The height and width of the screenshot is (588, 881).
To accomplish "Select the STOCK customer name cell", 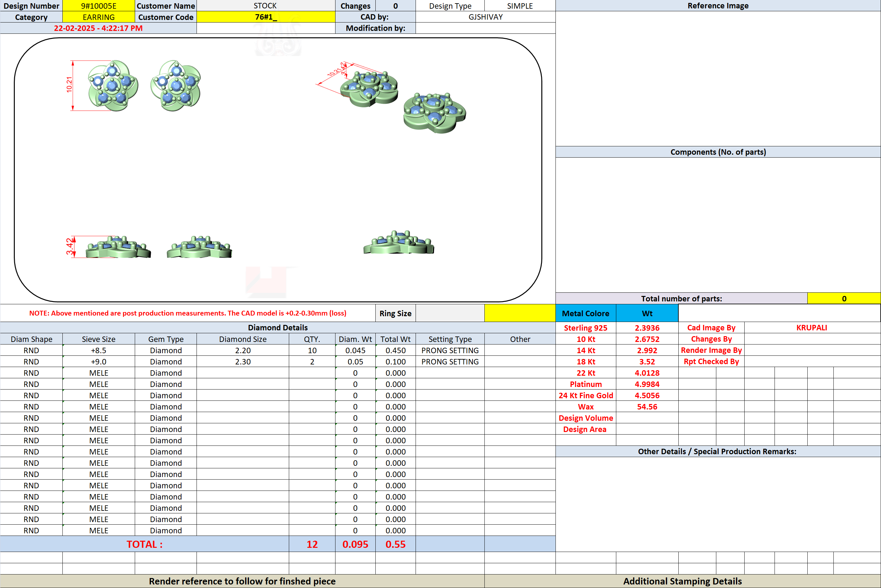I will 266,5.
